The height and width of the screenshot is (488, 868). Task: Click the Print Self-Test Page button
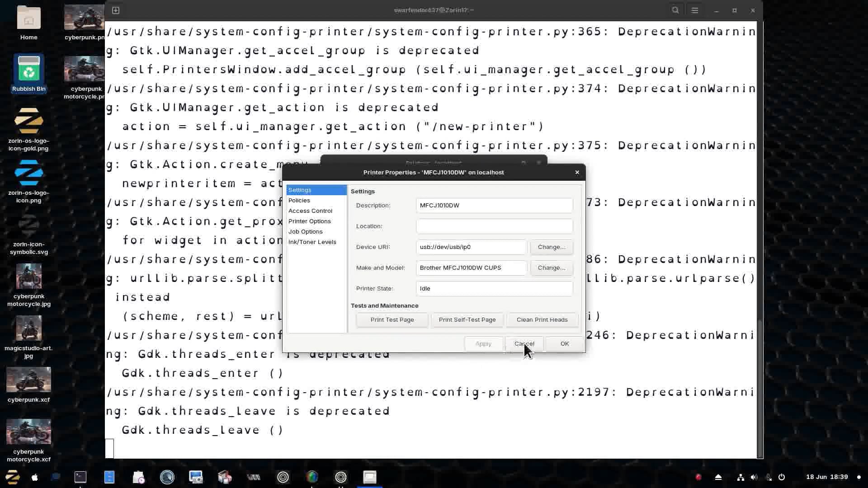(x=467, y=319)
